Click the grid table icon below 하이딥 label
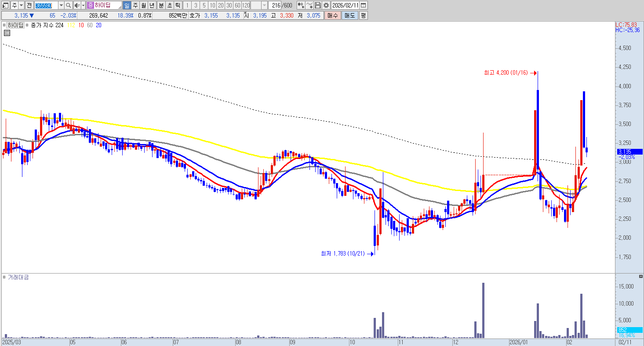Screen dimensions: 644x346 click(7, 33)
